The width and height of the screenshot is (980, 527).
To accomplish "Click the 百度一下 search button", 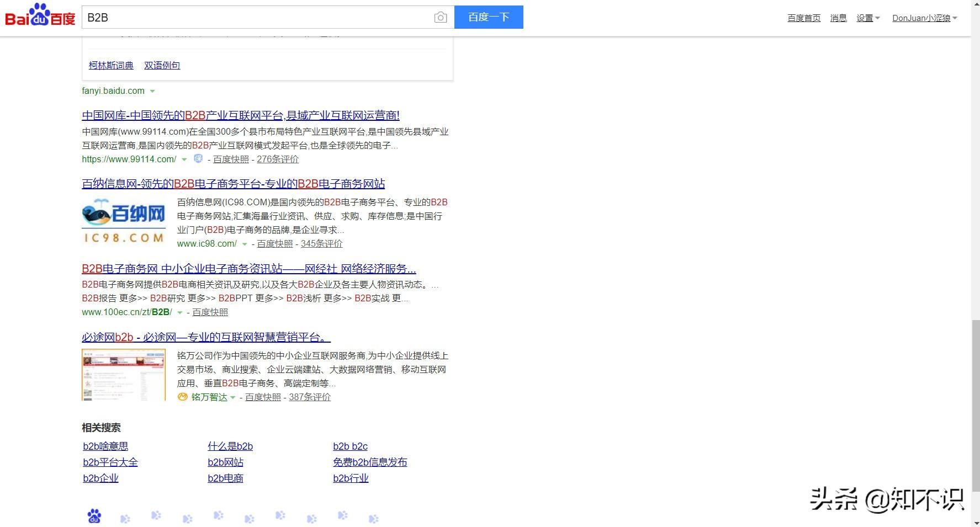I will [x=489, y=17].
